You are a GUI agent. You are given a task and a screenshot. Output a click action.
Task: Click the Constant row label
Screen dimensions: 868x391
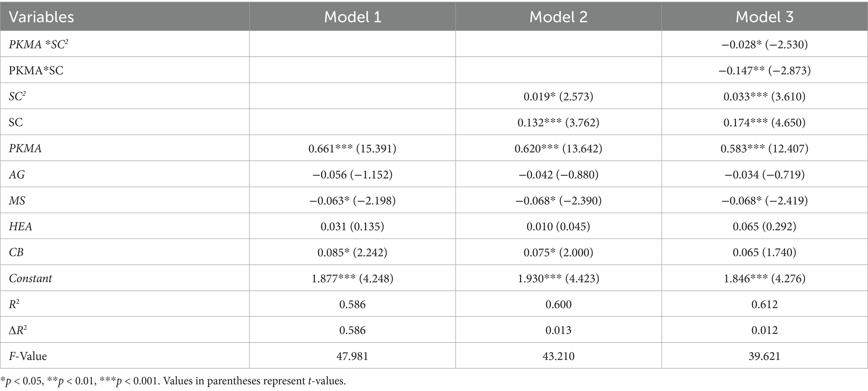click(x=31, y=278)
